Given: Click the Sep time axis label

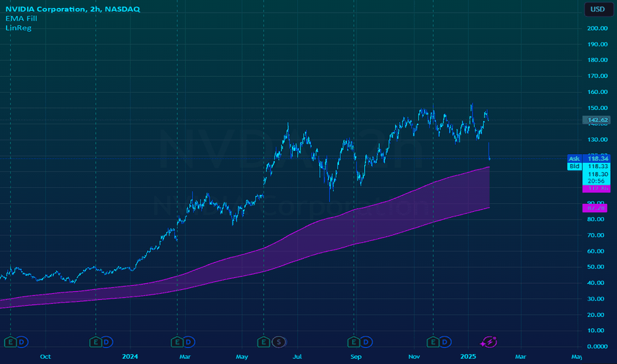Looking at the screenshot, I should click(x=356, y=357).
